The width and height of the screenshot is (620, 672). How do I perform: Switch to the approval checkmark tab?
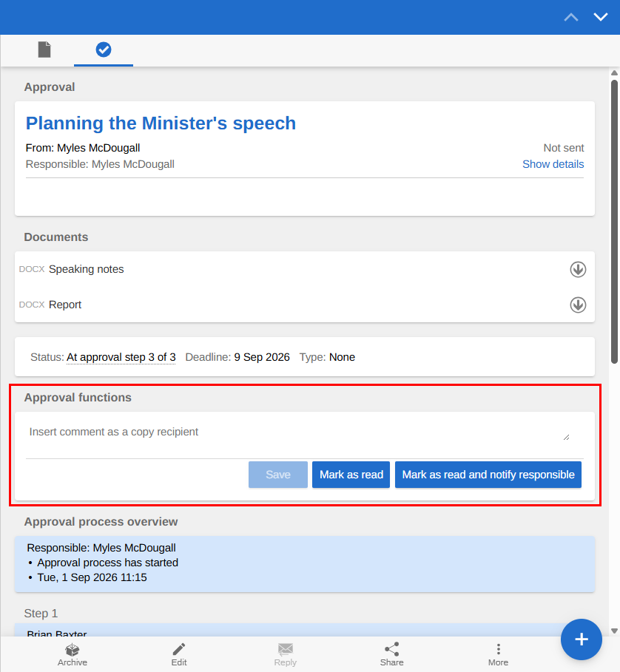104,50
